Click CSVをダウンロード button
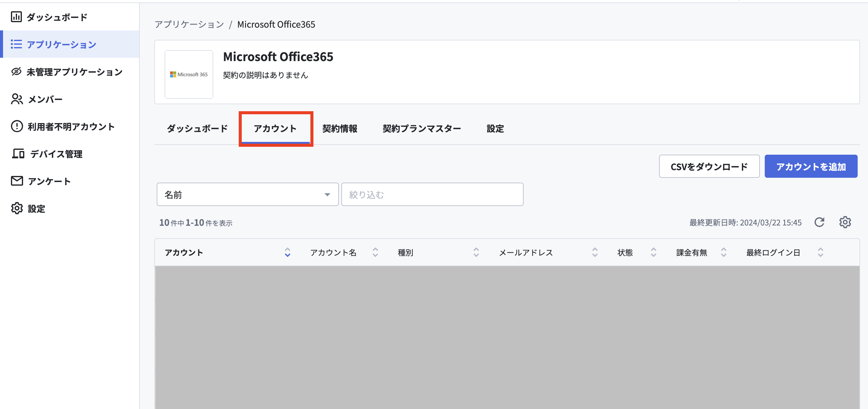The image size is (868, 409). pyautogui.click(x=709, y=166)
